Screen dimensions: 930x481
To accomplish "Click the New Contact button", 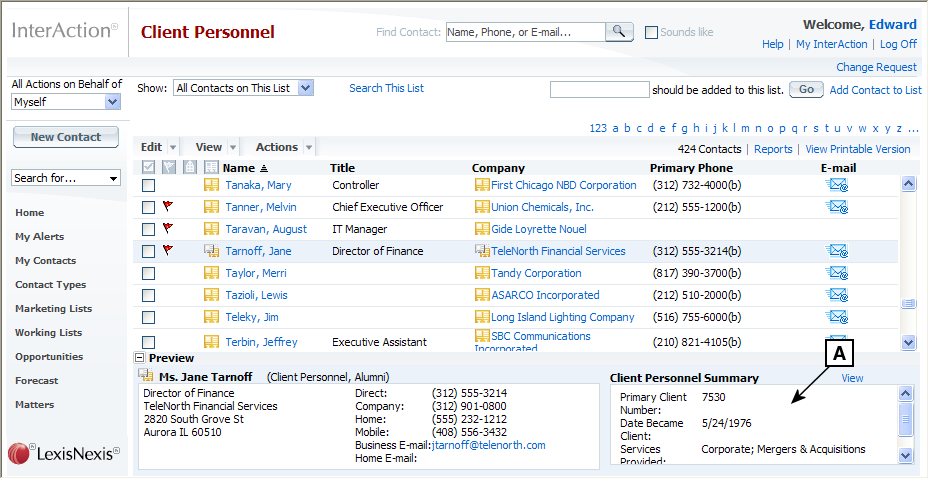I will coord(66,137).
